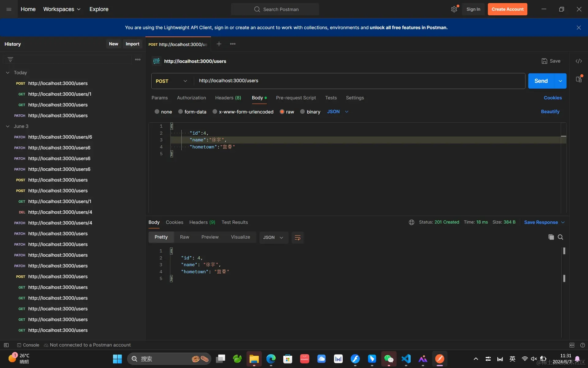
Task: Open the hamburger menu icon
Action: (x=9, y=9)
